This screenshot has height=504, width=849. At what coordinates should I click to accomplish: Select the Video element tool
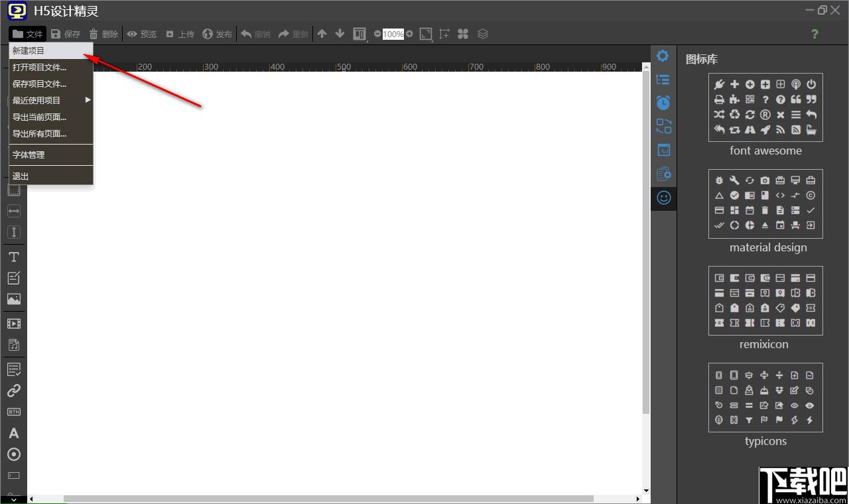[x=13, y=324]
